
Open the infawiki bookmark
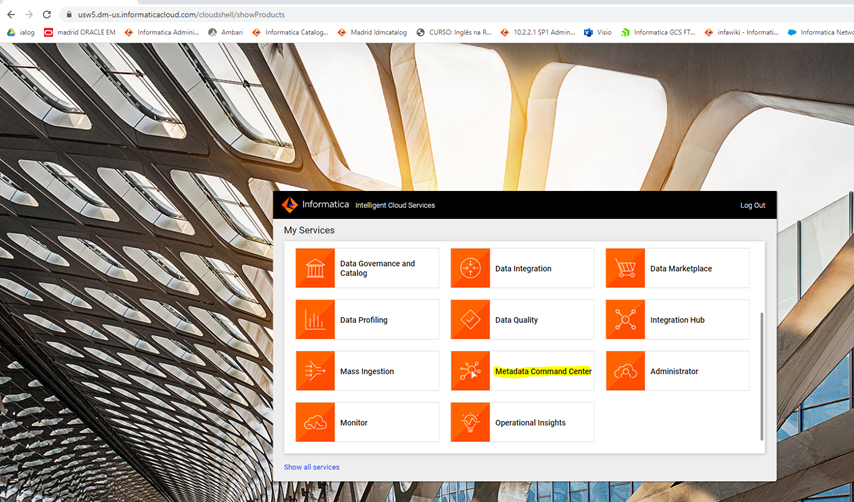point(741,32)
